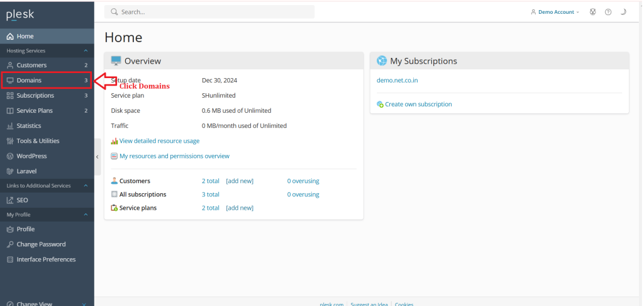Click the Change View icon at sidebar bottom
This screenshot has width=644, height=306.
10,303
